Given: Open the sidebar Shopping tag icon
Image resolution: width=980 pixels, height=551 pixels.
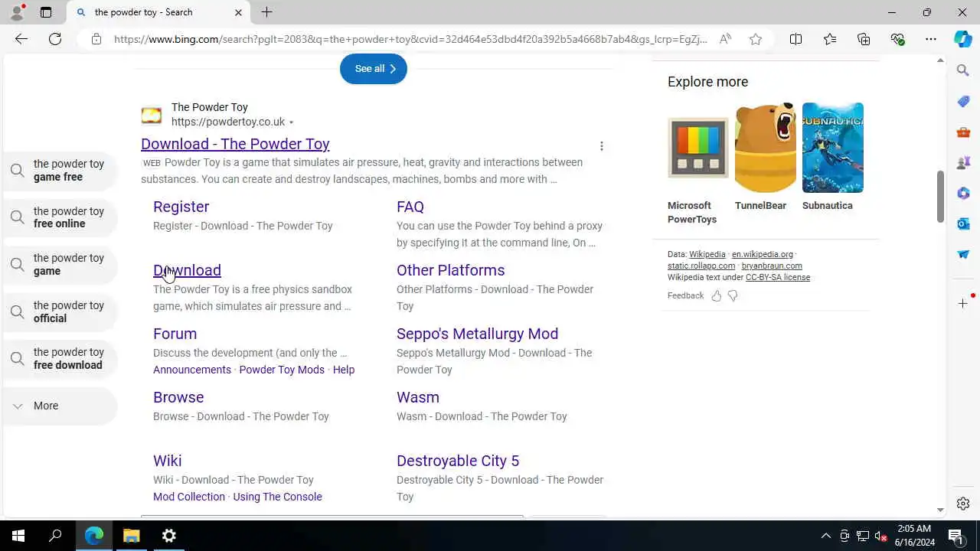Looking at the screenshot, I should coord(963,101).
